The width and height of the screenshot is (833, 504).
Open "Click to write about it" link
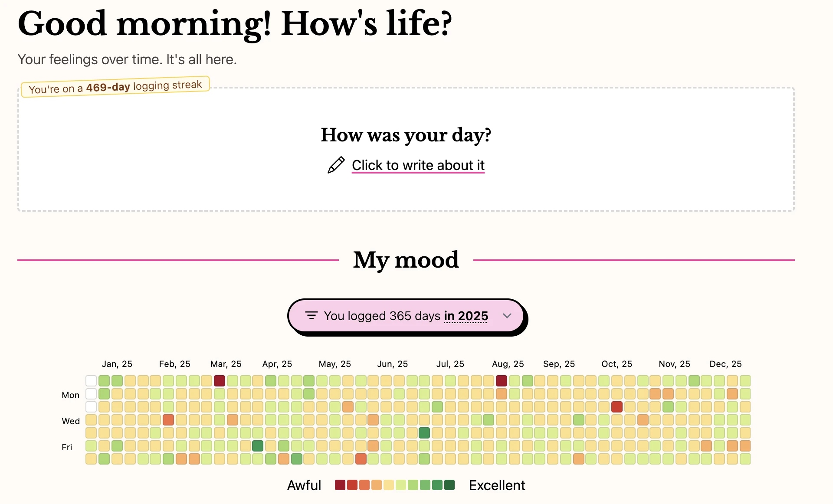(418, 165)
